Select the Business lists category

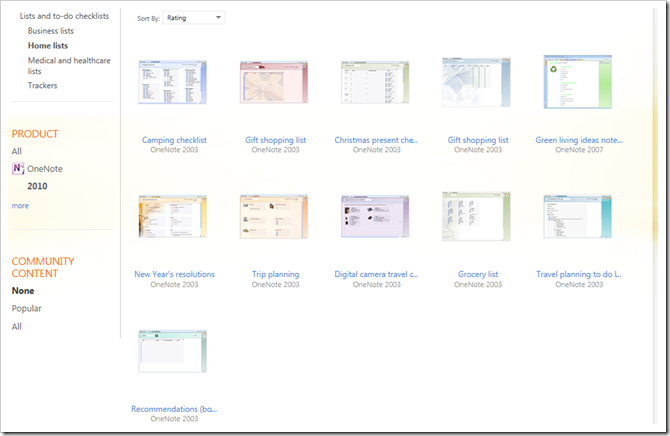click(x=51, y=31)
